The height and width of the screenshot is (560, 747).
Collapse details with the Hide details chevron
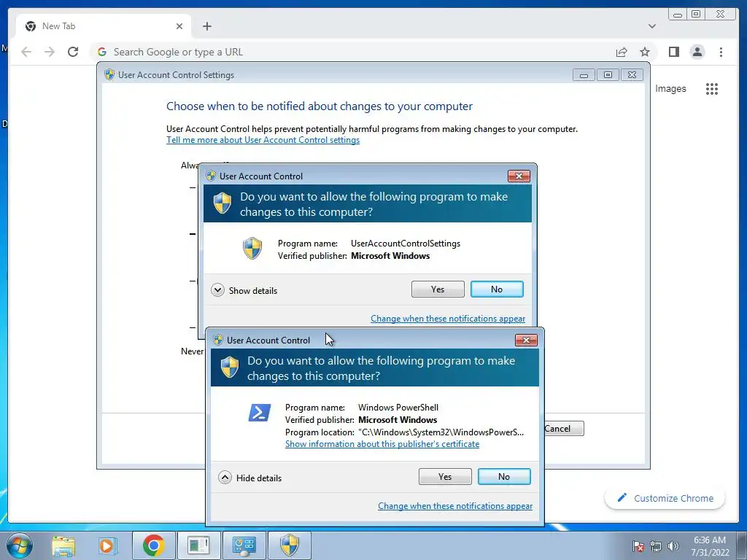tap(225, 477)
